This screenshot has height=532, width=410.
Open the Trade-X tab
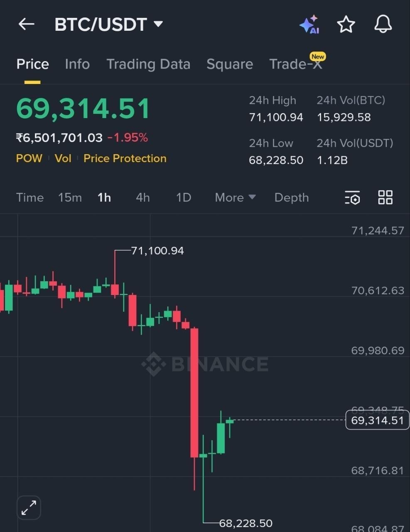(x=295, y=64)
